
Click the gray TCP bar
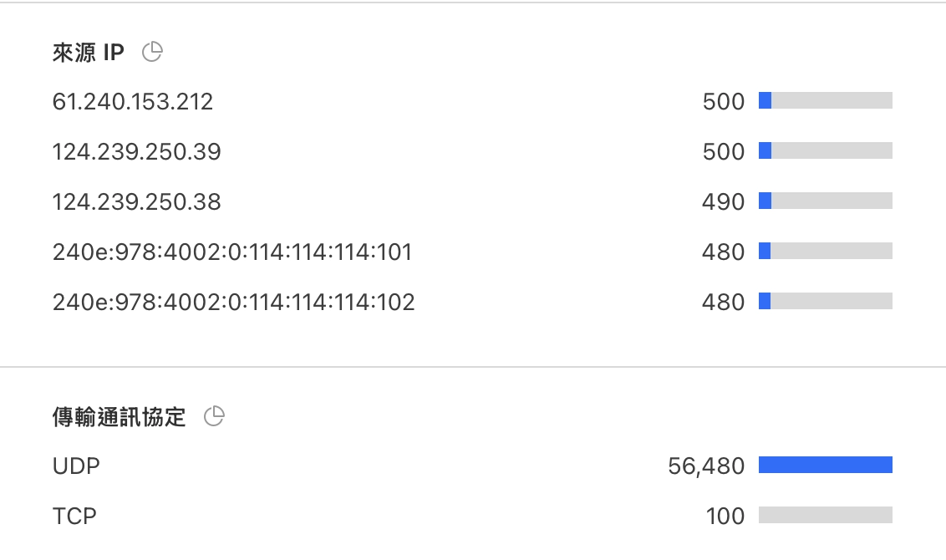tap(826, 515)
